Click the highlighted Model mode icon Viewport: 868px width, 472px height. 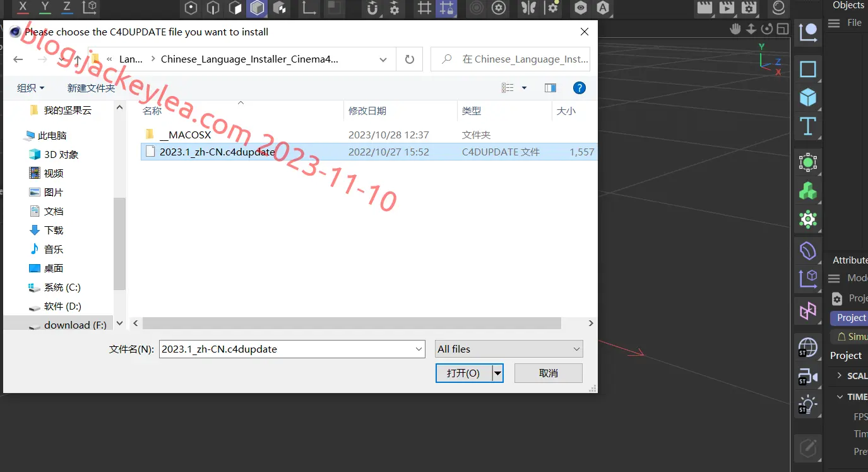[x=257, y=8]
